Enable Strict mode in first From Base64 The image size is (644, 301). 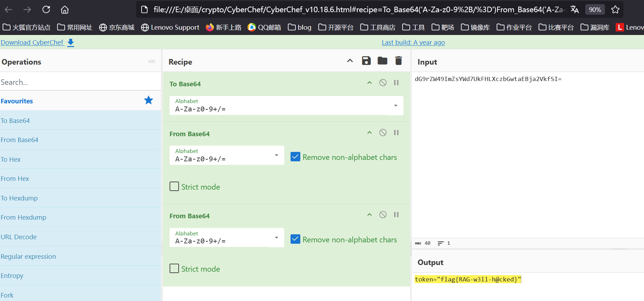pyautogui.click(x=174, y=186)
